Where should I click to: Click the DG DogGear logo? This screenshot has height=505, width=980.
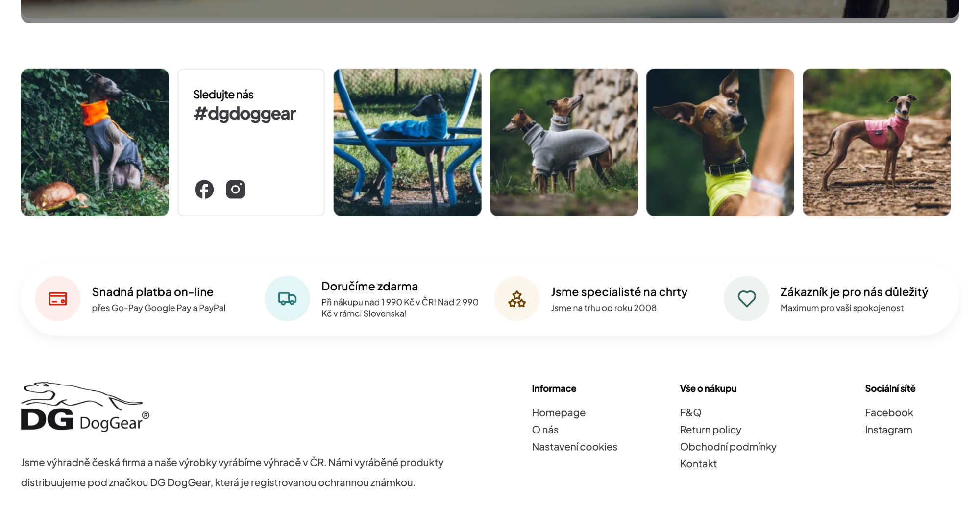tap(85, 407)
